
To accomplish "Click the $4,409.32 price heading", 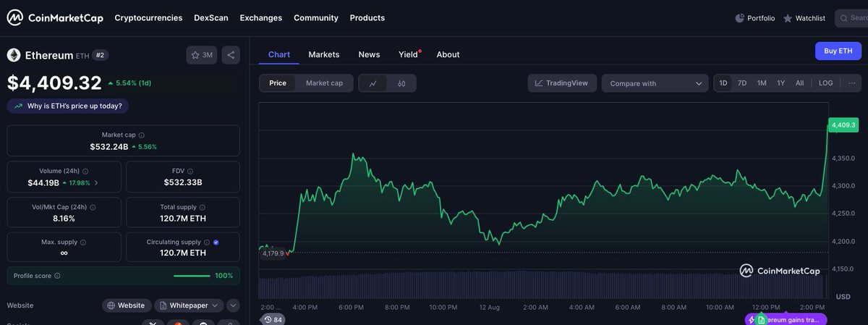I will coord(54,83).
